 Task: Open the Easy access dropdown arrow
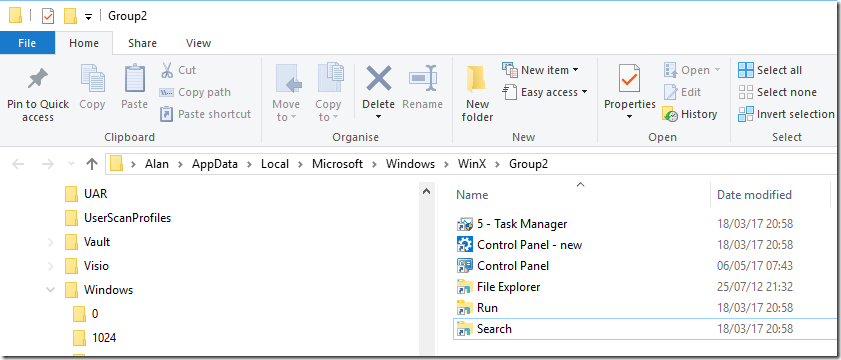point(584,92)
